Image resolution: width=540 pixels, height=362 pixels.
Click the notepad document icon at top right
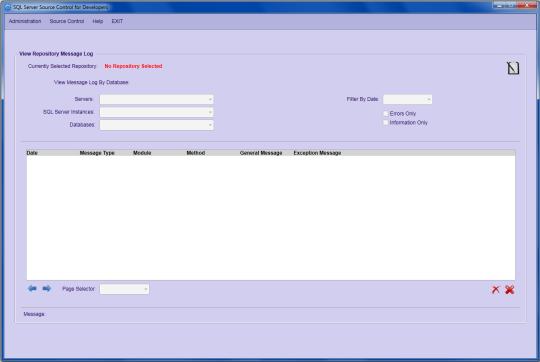tap(513, 68)
